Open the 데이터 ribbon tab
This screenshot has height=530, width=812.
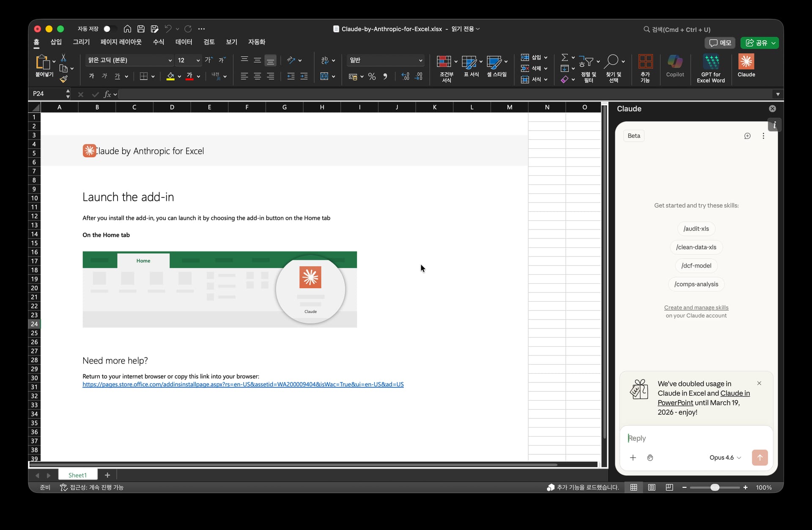click(184, 42)
